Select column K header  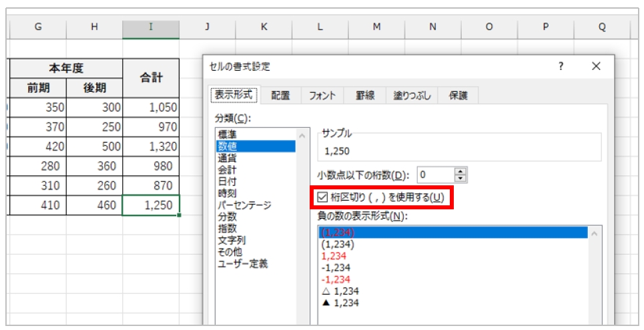pos(264,27)
